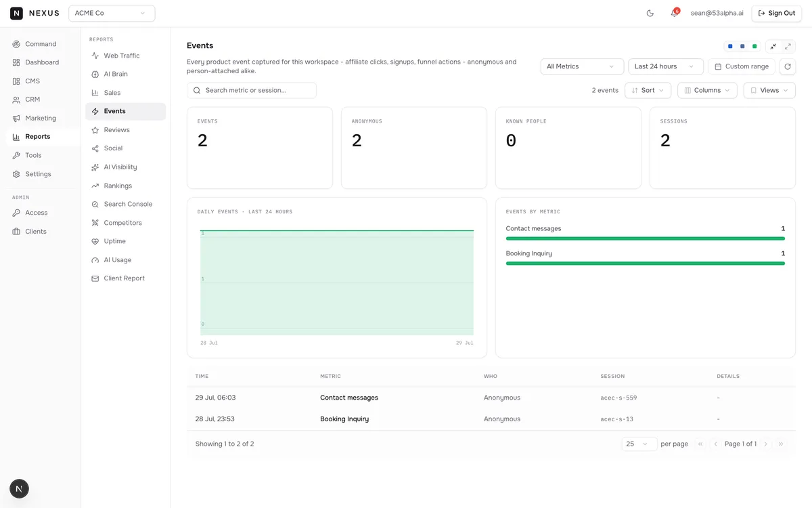812x508 pixels.
Task: Select the slate blue theme swatch
Action: pos(742,46)
